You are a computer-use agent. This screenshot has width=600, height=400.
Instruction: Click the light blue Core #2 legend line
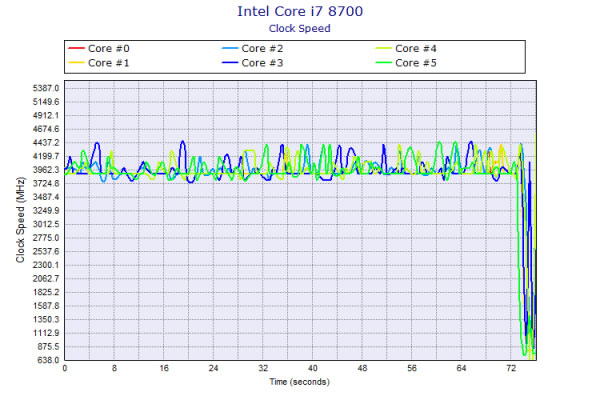point(230,48)
